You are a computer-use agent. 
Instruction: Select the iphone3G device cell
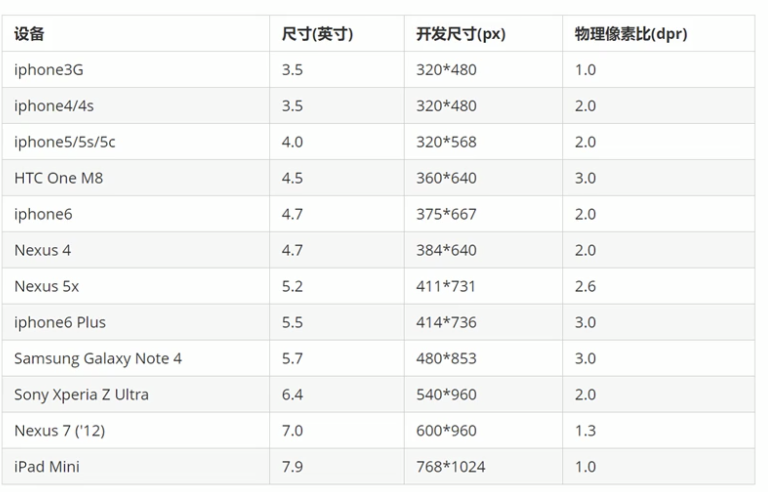tap(50, 70)
